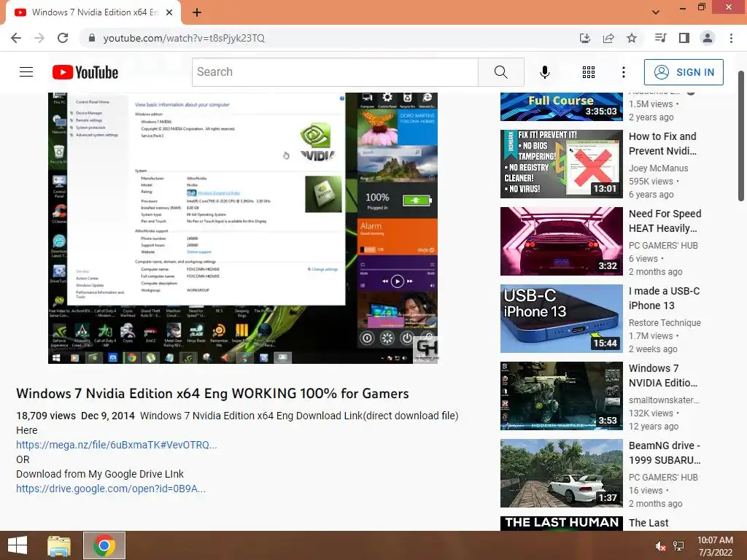Install app icon in address bar
Image resolution: width=747 pixels, height=560 pixels.
coord(585,38)
